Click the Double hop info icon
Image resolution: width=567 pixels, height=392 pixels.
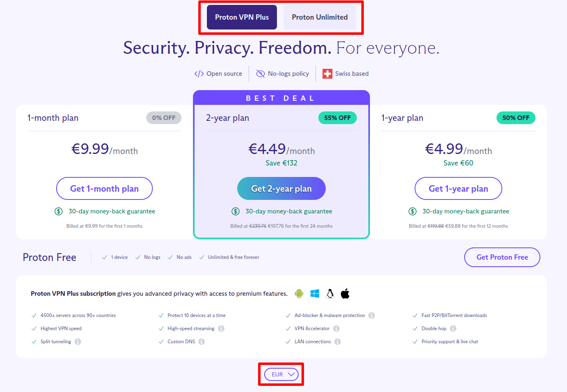click(453, 329)
